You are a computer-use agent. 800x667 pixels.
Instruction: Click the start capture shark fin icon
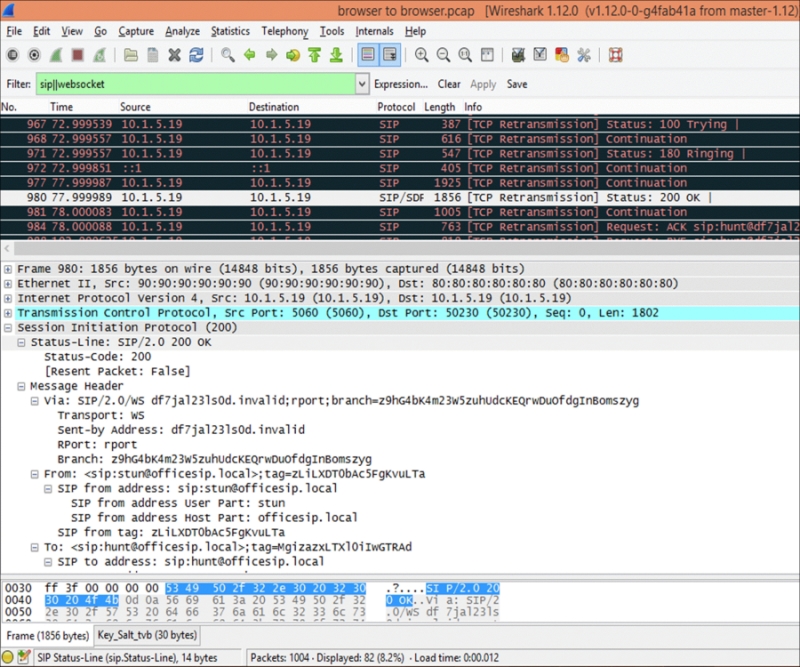point(57,55)
